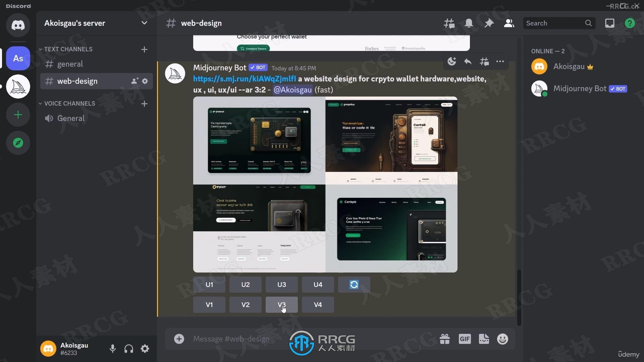Open User Settings gear icon
This screenshot has height=362, width=644.
click(x=145, y=349)
